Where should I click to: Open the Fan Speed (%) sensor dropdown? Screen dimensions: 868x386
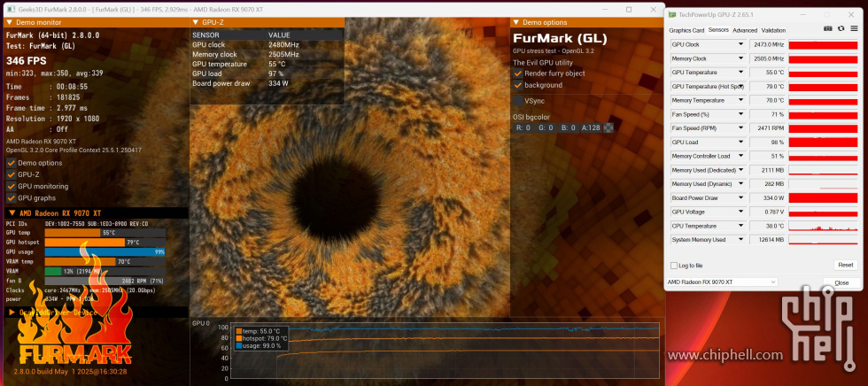(x=740, y=114)
